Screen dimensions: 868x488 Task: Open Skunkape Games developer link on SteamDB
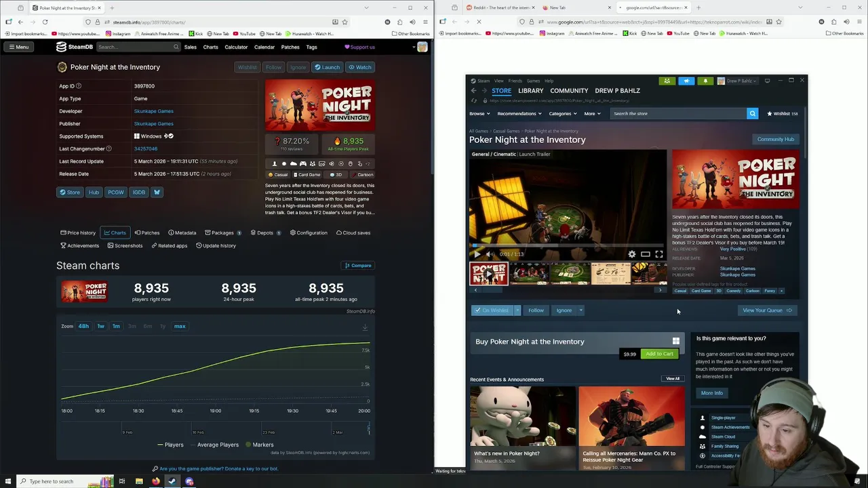click(154, 111)
